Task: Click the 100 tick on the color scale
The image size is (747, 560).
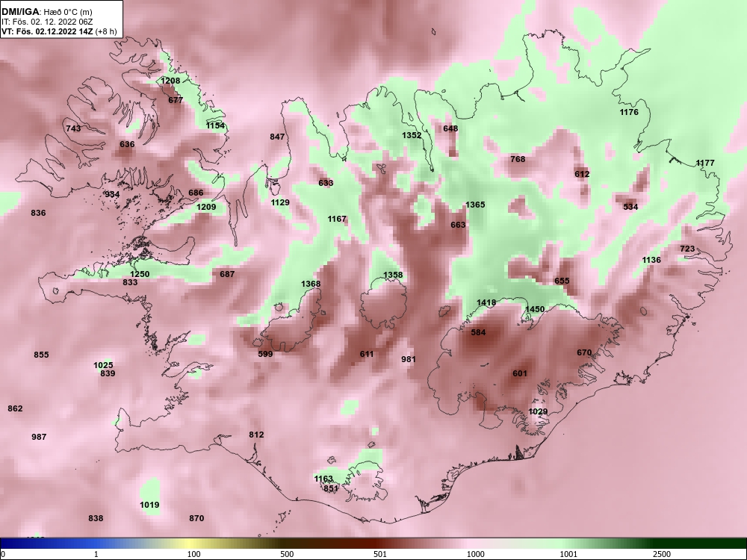Action: pos(194,554)
